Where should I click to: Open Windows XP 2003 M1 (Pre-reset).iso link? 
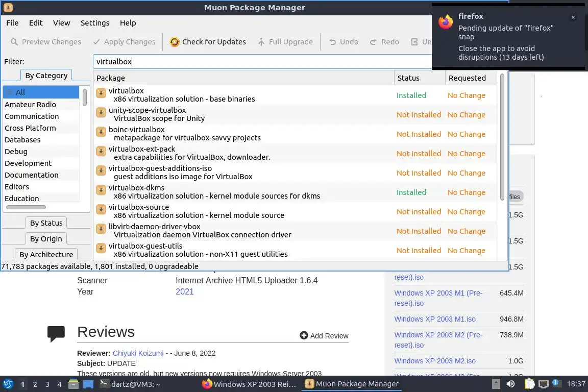point(438,298)
